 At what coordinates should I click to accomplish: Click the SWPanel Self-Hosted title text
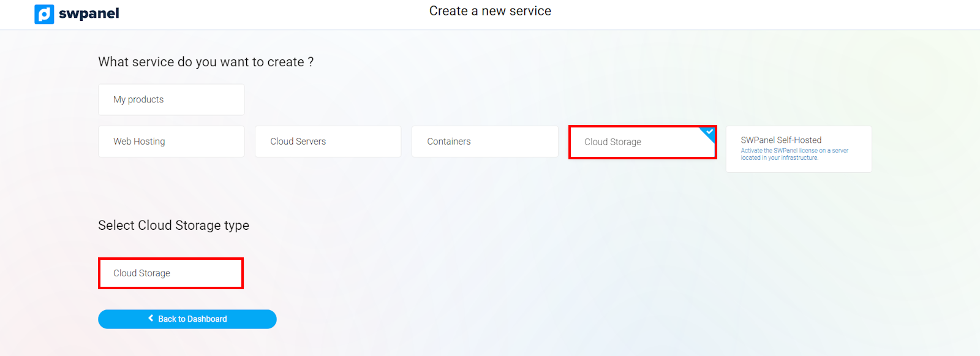781,140
